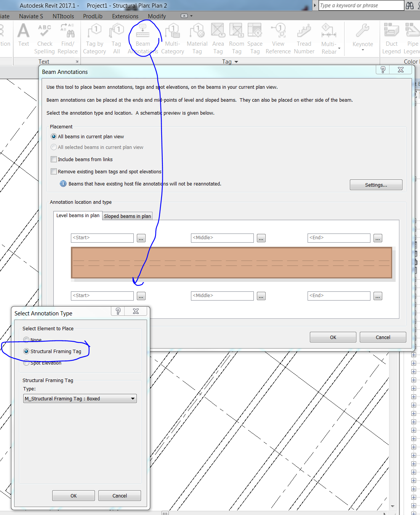420x515 pixels.
Task: Click the Check Spelling icon
Action: [x=45, y=38]
